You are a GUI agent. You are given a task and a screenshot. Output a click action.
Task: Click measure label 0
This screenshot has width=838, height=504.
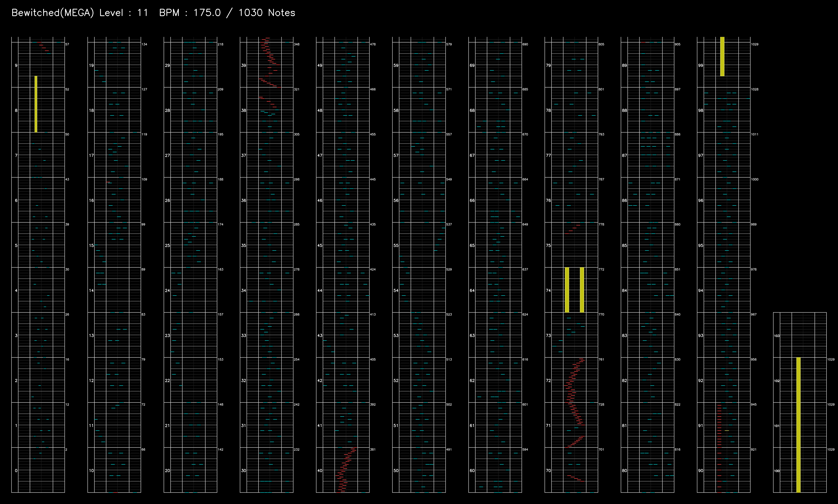[x=16, y=470]
